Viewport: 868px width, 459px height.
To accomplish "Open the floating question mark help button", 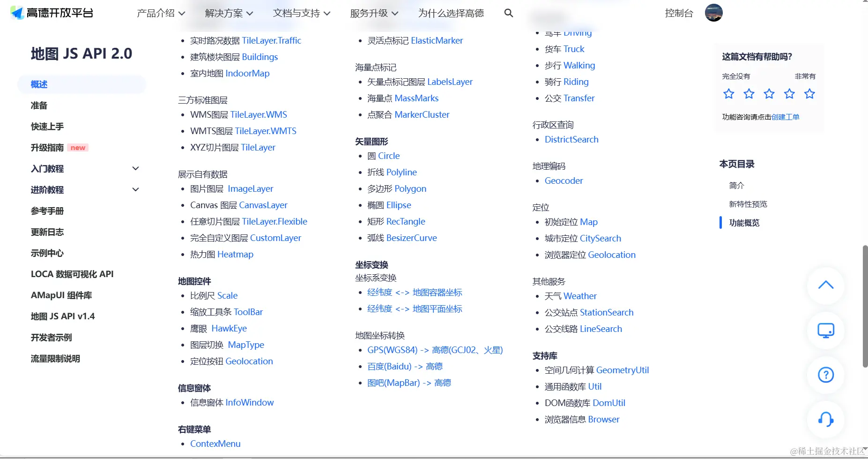I will [826, 375].
